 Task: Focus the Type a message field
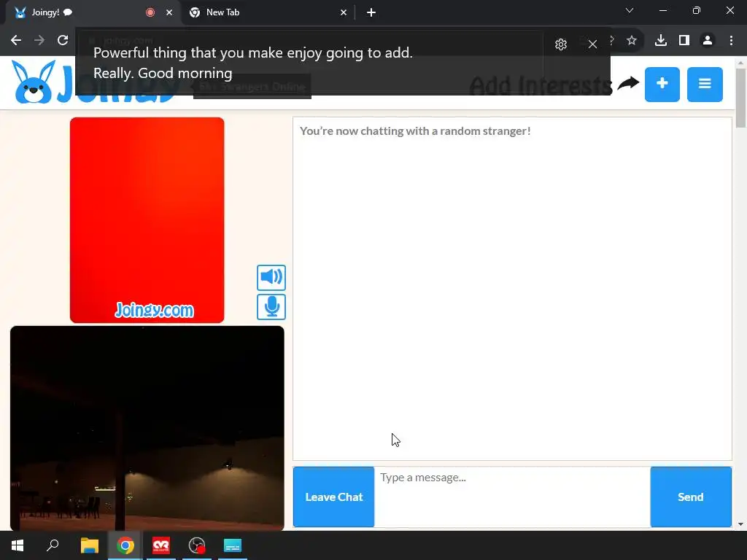tap(512, 497)
